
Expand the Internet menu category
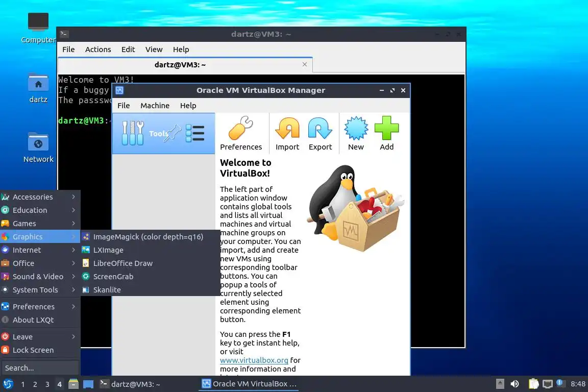pyautogui.click(x=40, y=250)
